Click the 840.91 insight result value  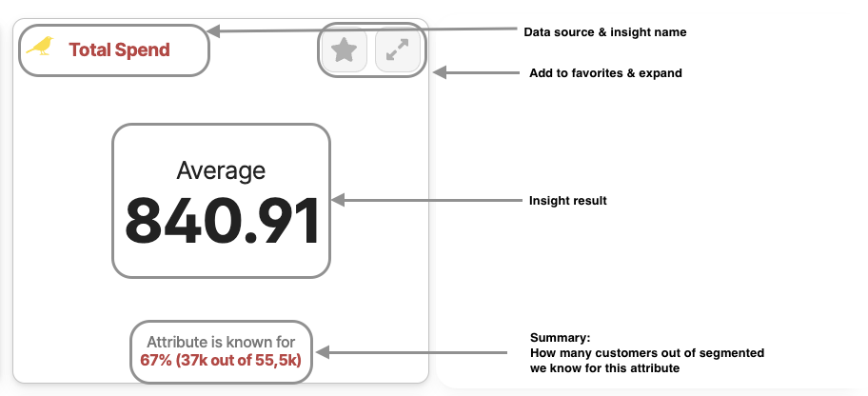point(222,222)
